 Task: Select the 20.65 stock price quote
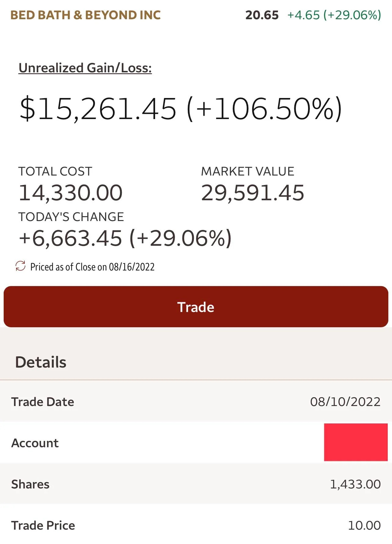pos(262,15)
